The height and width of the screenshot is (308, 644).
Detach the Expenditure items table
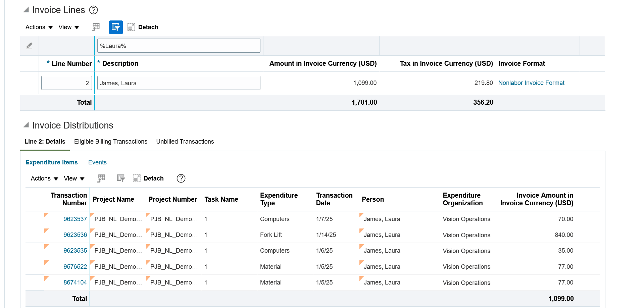tap(148, 178)
